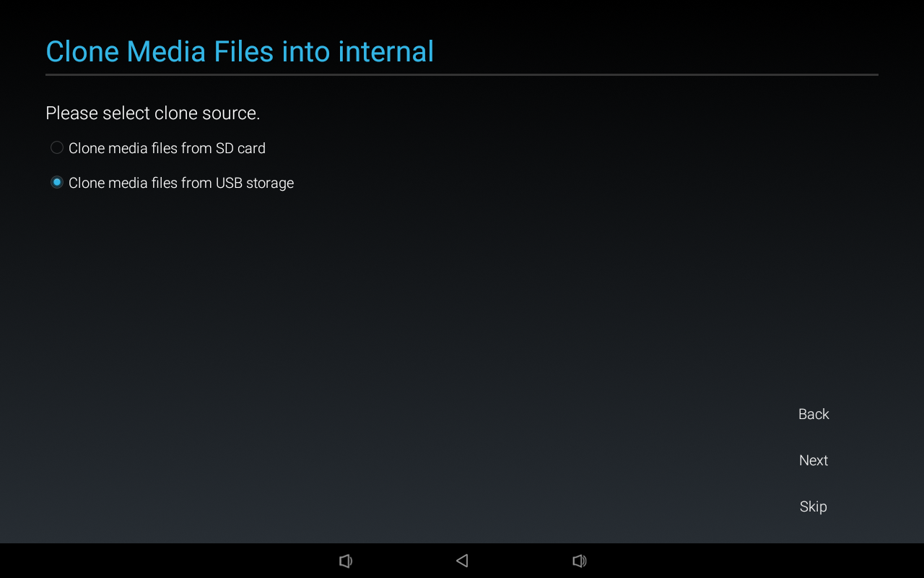Proceed to next step via Next

pos(814,460)
